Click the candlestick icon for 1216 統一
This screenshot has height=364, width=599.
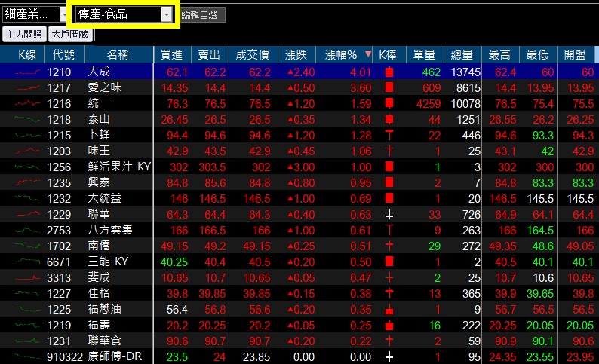click(389, 103)
